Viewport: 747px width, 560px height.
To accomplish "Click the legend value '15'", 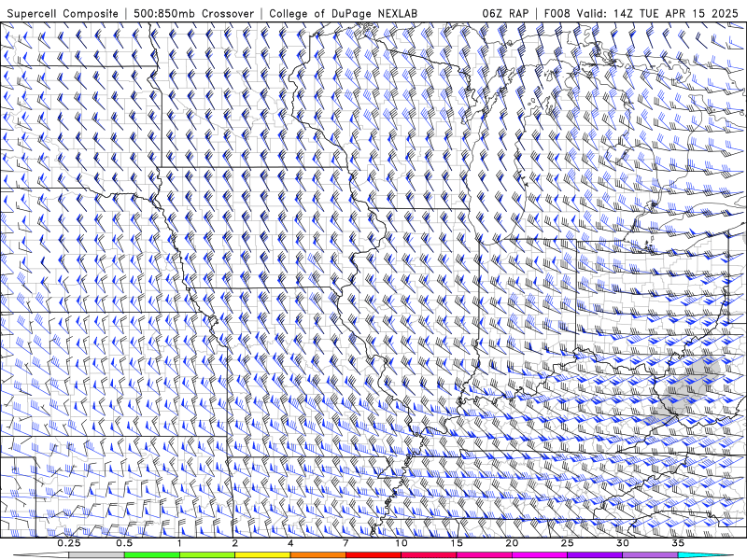I will click(x=457, y=543).
